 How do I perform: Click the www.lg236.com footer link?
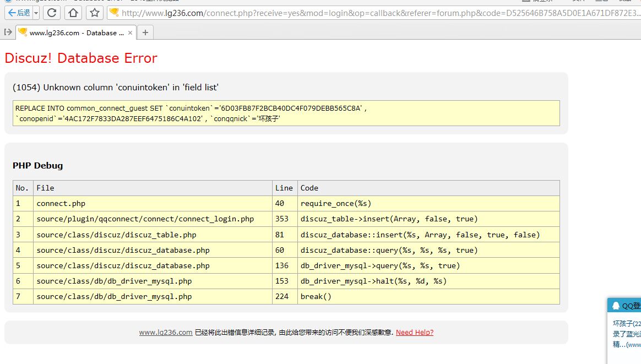[x=166, y=332]
